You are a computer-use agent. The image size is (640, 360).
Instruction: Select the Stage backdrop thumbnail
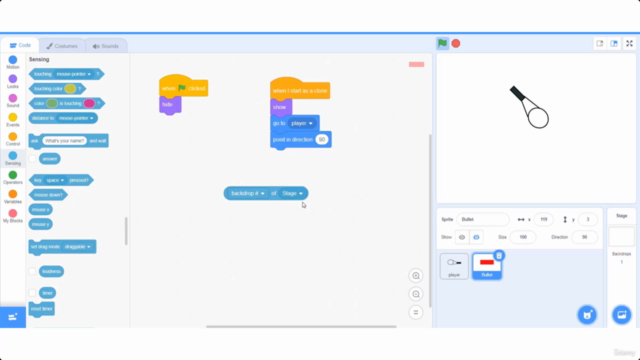coord(622,236)
